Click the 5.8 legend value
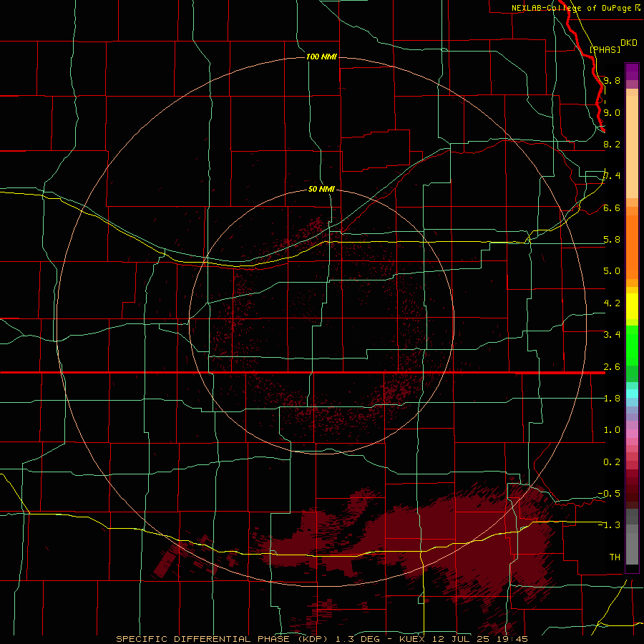 pos(612,240)
